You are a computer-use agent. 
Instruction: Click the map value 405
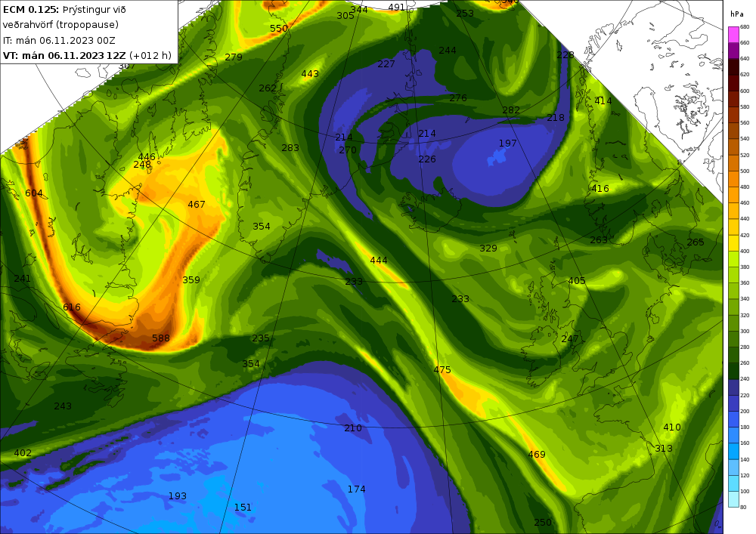click(577, 281)
